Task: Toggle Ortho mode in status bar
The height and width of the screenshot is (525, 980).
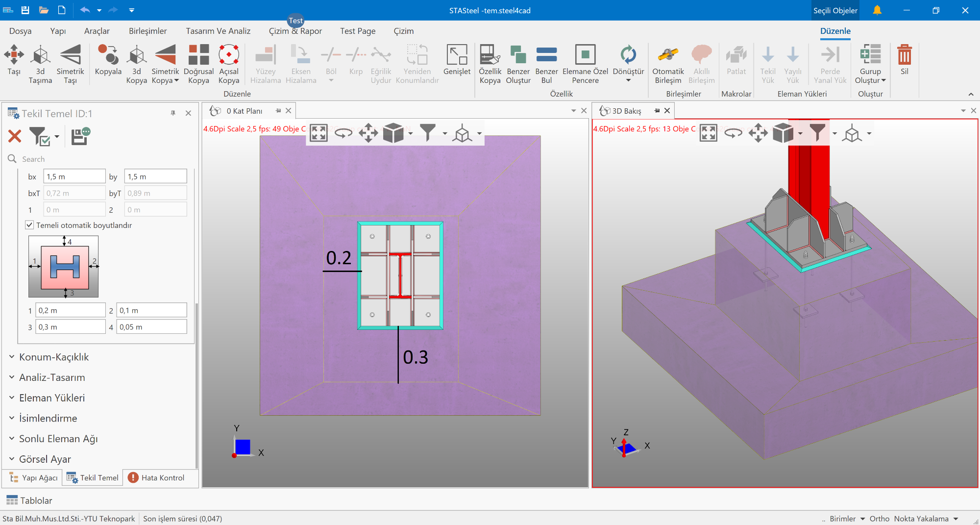Action: (879, 519)
